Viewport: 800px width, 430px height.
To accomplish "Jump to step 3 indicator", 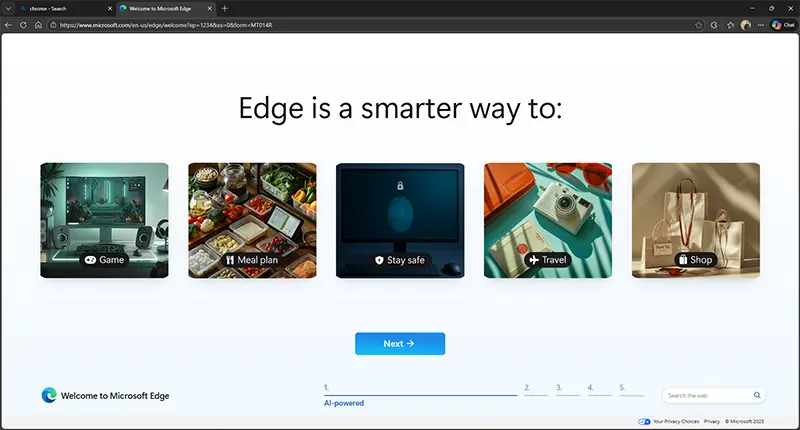I will pos(568,389).
